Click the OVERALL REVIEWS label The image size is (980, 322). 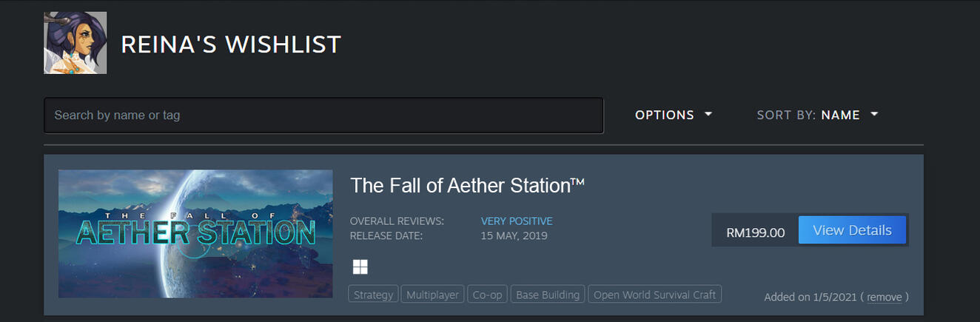coord(397,221)
